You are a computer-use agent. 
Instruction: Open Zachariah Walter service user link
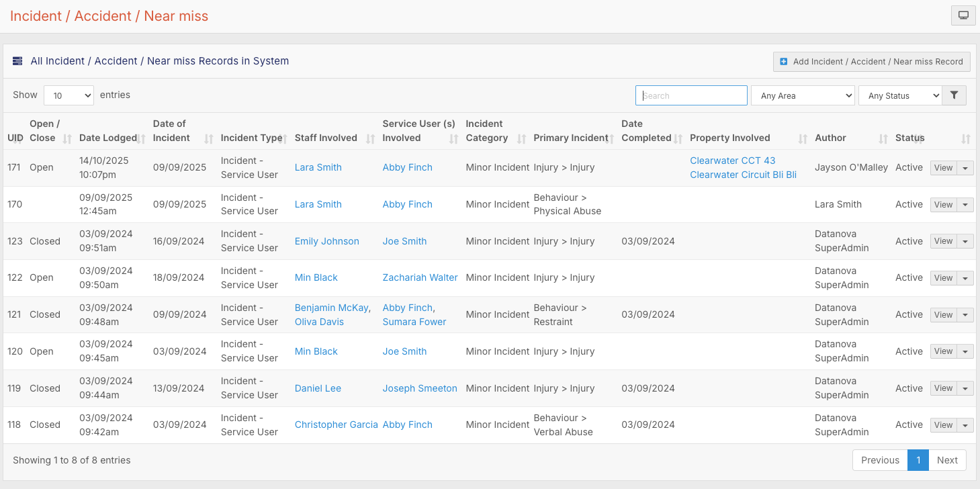(x=420, y=277)
